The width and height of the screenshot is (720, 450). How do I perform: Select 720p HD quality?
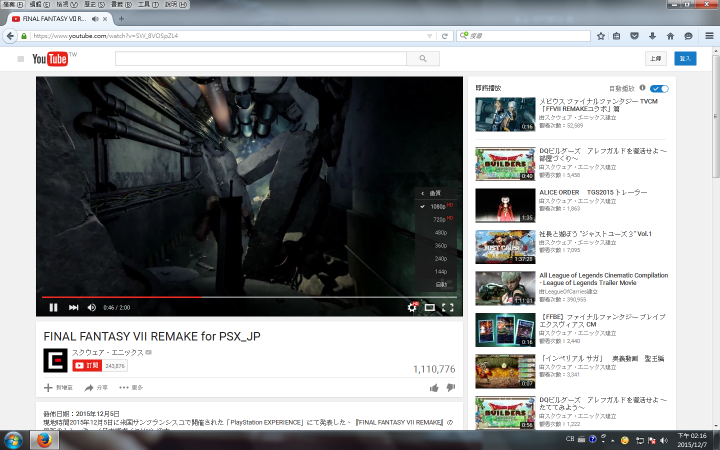click(436, 219)
